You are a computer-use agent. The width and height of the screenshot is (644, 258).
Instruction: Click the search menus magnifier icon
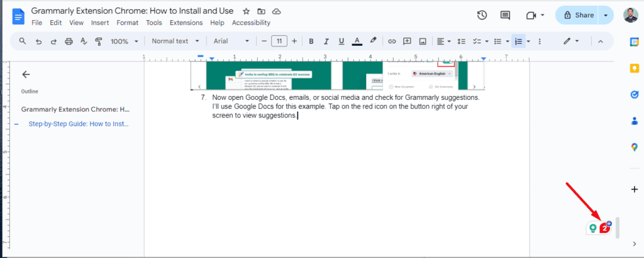coord(23,41)
